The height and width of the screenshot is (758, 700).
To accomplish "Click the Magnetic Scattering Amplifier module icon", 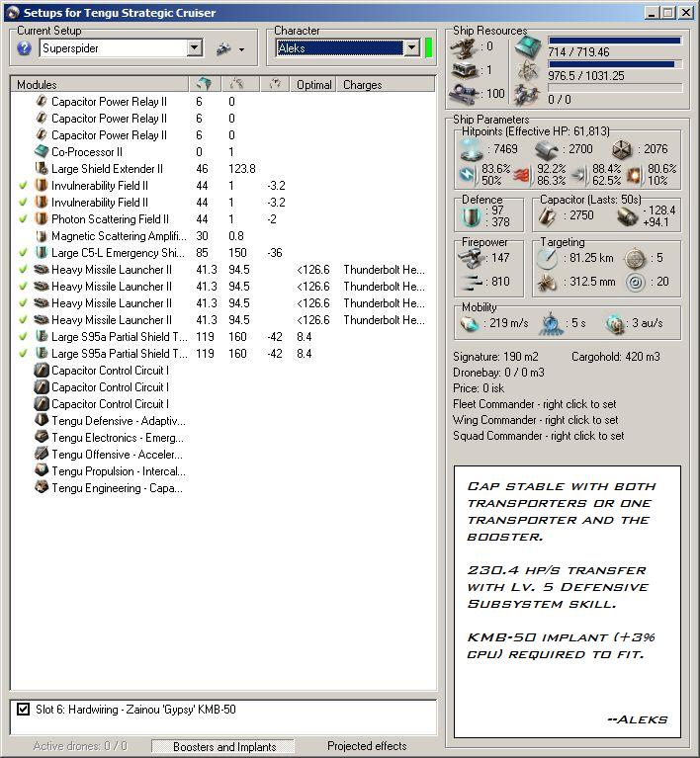I will (42, 236).
